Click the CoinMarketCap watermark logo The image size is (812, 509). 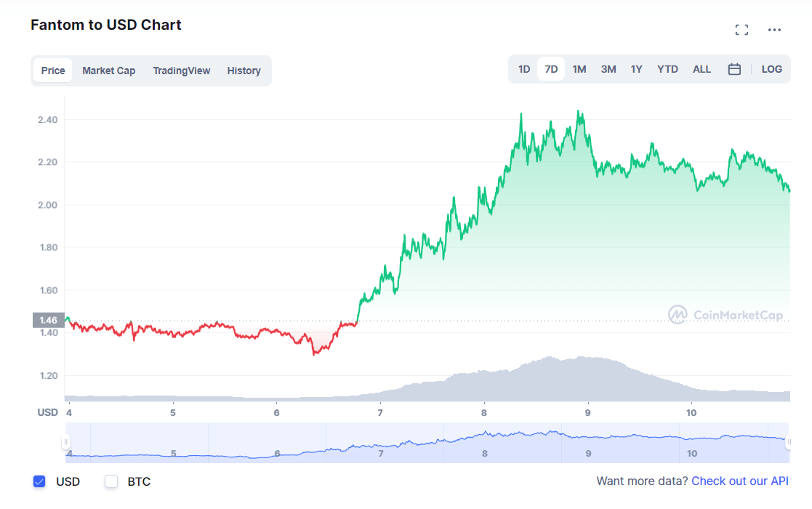(x=727, y=315)
